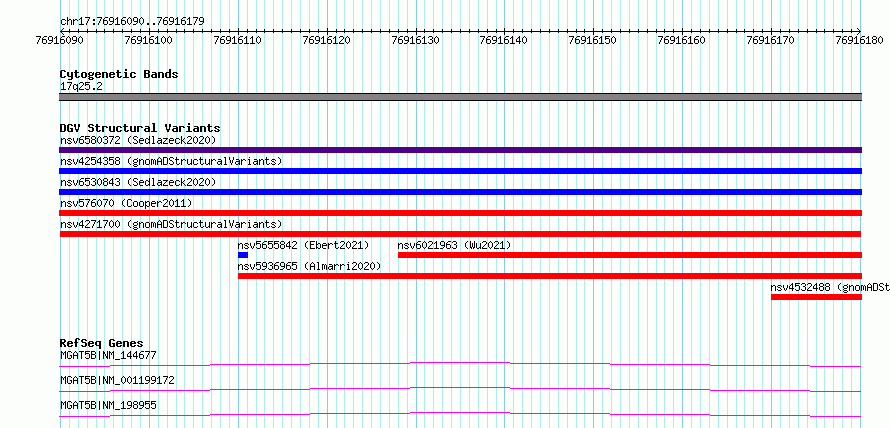
Task: Click the MGAT5B|NM_001199172 magenta gene line
Action: (x=460, y=389)
